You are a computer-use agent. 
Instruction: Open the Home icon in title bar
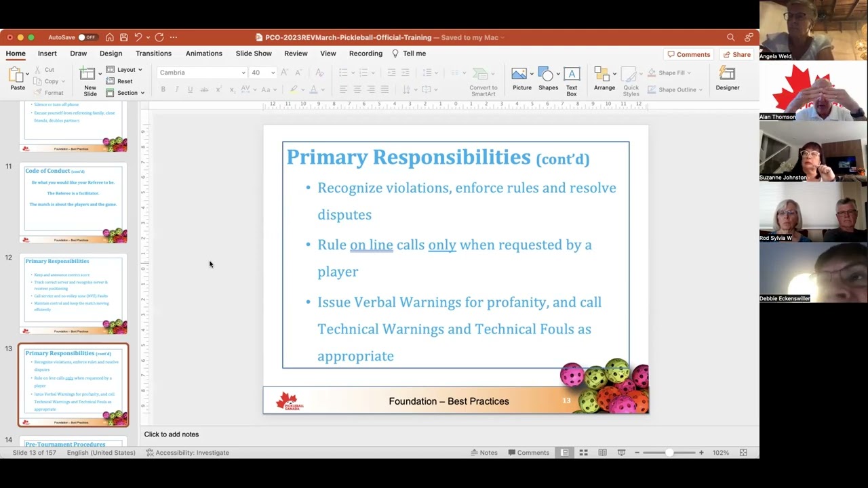(x=109, y=37)
